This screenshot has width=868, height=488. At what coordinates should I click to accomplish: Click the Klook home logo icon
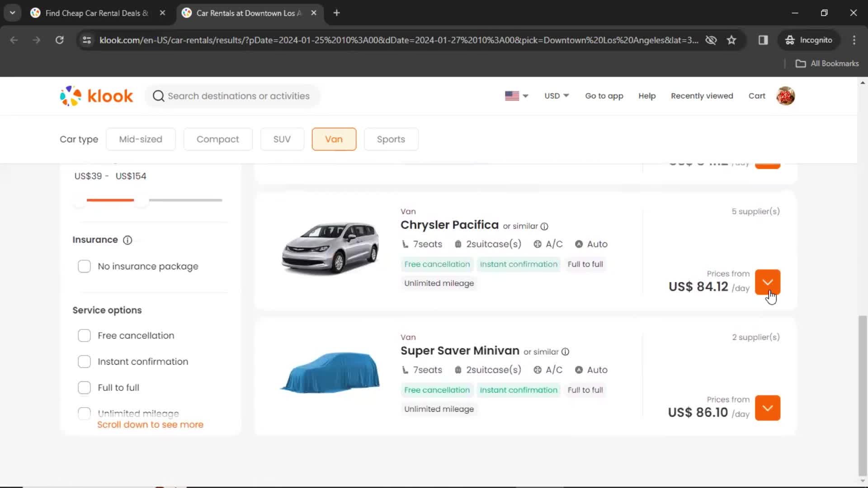point(95,96)
